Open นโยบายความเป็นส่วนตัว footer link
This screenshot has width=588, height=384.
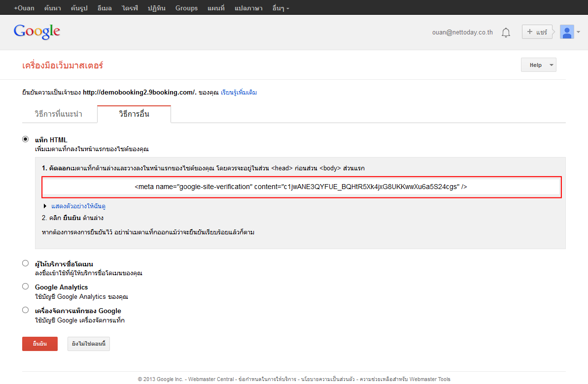pos(328,379)
